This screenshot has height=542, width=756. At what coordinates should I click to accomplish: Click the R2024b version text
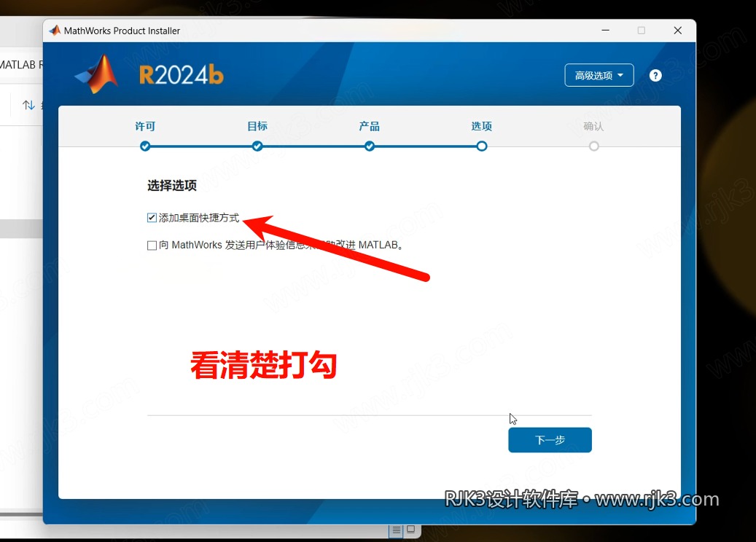click(182, 75)
